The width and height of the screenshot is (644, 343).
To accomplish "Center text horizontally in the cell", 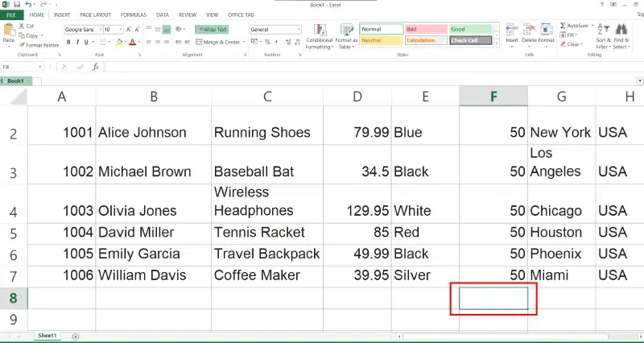I will pyautogui.click(x=157, y=42).
